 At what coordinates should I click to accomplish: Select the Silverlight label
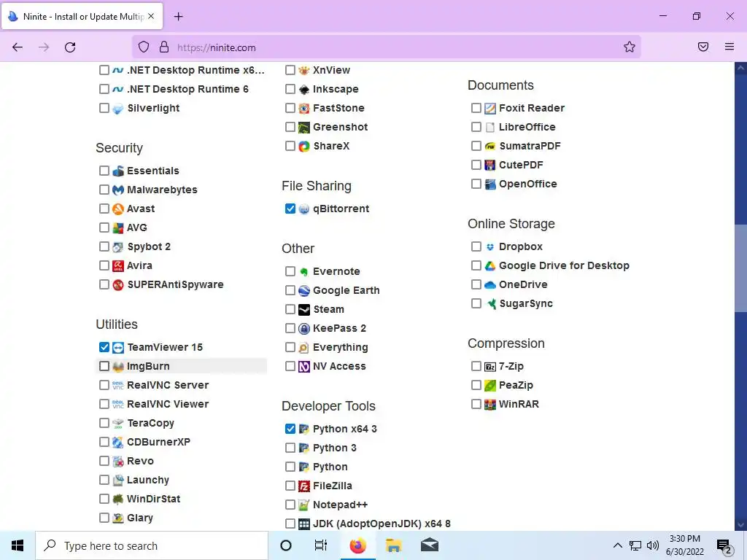click(153, 108)
